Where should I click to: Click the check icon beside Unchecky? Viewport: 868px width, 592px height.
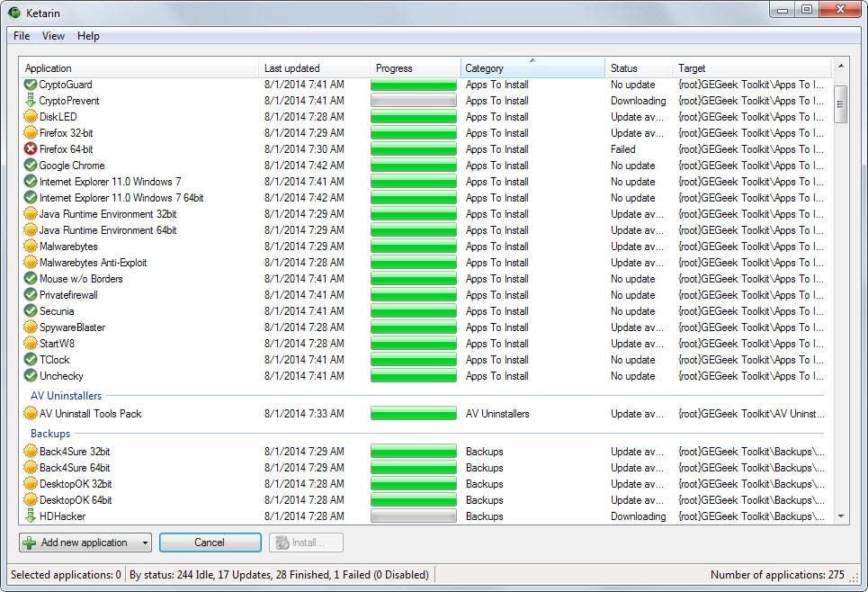coord(31,375)
